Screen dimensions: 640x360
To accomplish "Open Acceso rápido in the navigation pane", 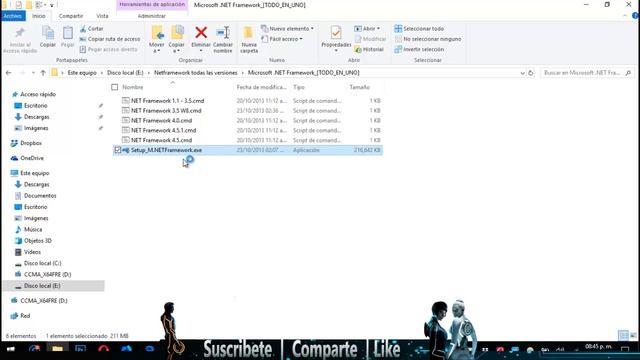I will coord(38,94).
